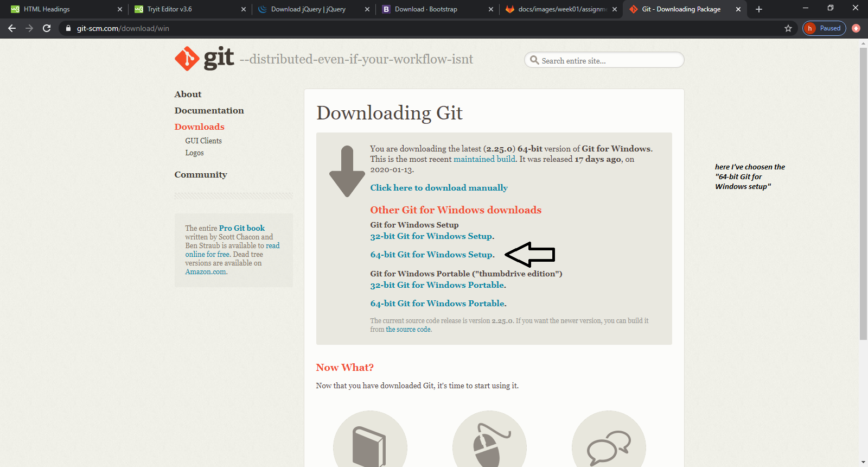Click the Other Git for Windows downloads heading
This screenshot has height=467, width=868.
(x=456, y=210)
